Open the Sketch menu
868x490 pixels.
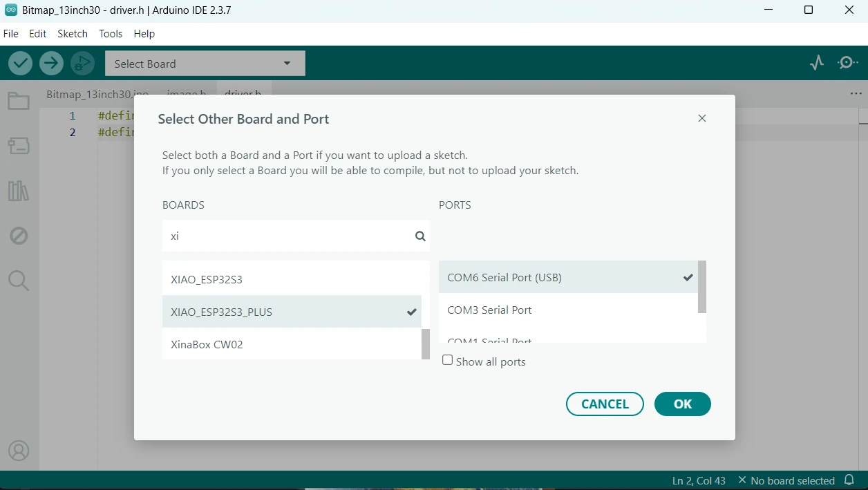[73, 34]
